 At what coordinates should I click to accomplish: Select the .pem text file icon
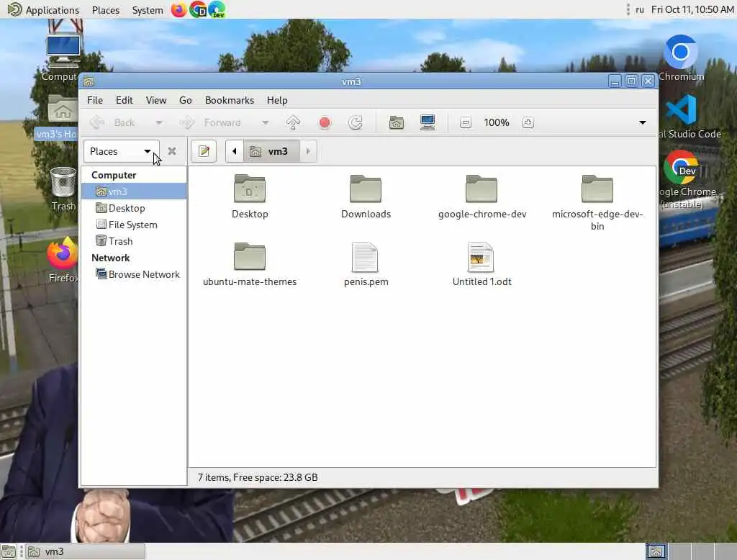365,257
